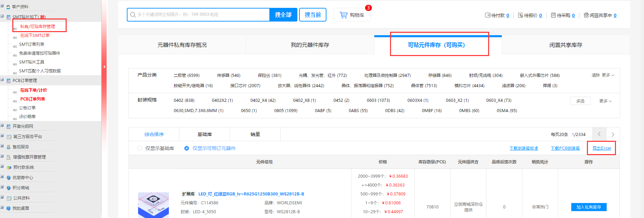This screenshot has height=218, width=644.
Task: Select the 仅显示可预订元器件 radio button
Action: pyautogui.click(x=187, y=148)
